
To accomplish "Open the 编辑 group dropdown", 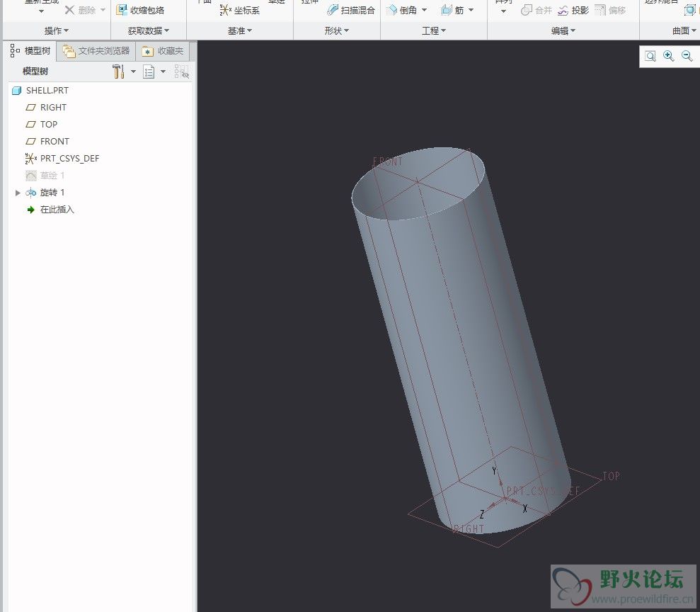I will tap(563, 31).
